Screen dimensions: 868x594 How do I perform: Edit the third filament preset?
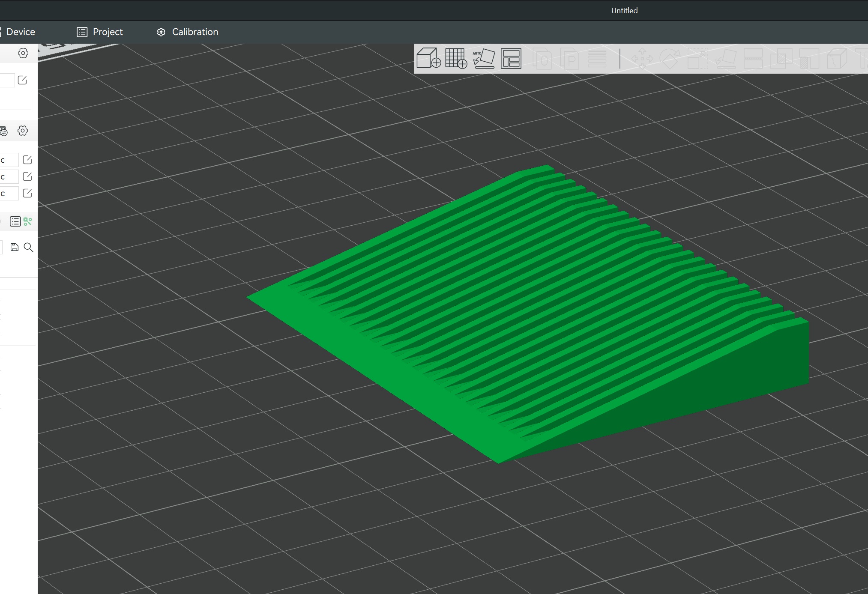[x=27, y=193]
